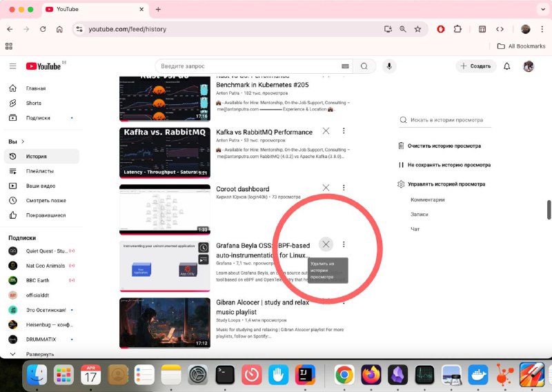552x392 pixels.
Task: Open Terminal from the dock
Action: point(225,375)
